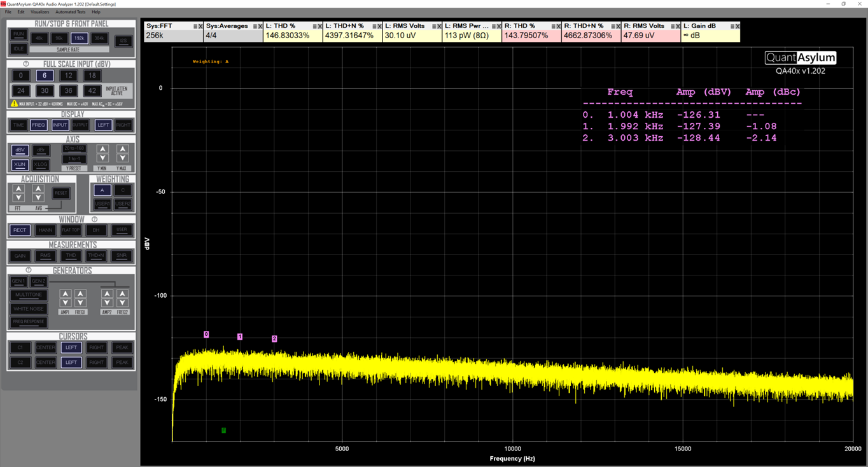Increase FFT size with up arrow
Image resolution: width=868 pixels, height=467 pixels.
tap(18, 190)
